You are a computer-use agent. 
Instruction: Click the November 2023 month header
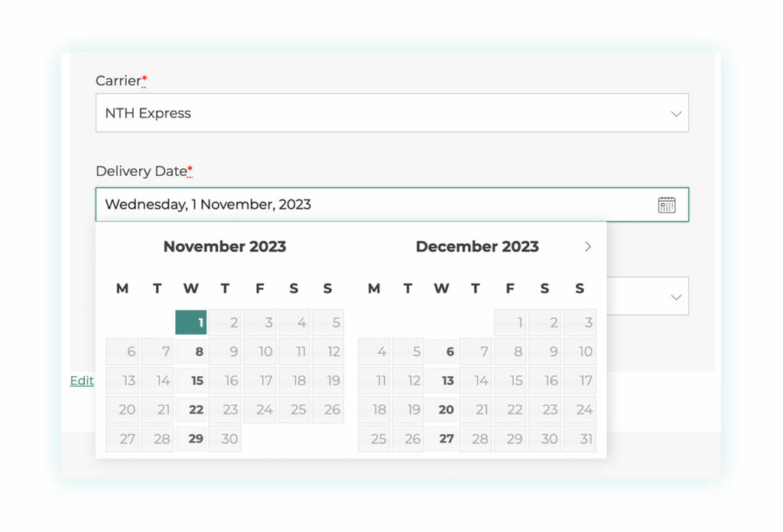[224, 246]
